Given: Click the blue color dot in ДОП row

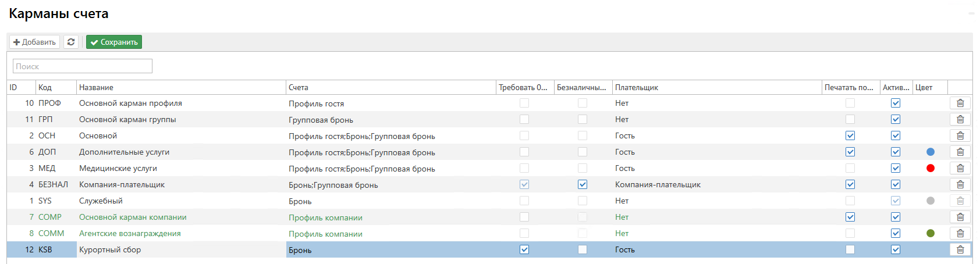Looking at the screenshot, I should click(931, 152).
